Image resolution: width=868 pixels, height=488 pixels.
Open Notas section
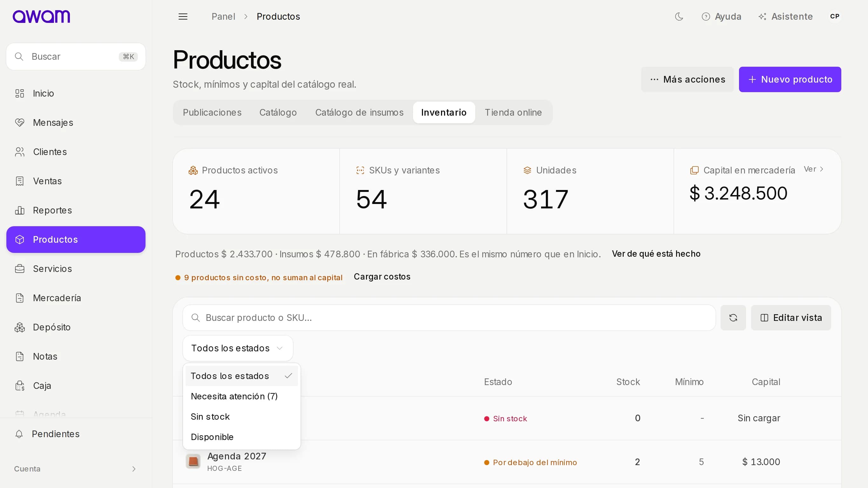tap(76, 356)
